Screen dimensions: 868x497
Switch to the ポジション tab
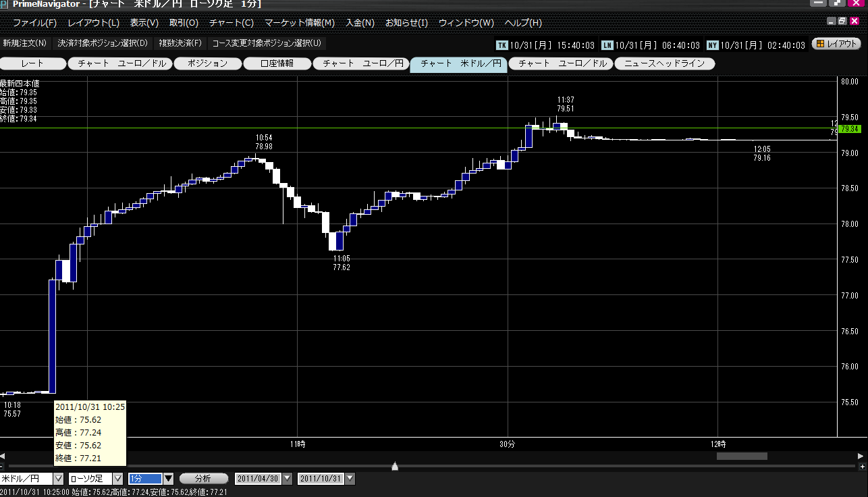[207, 64]
